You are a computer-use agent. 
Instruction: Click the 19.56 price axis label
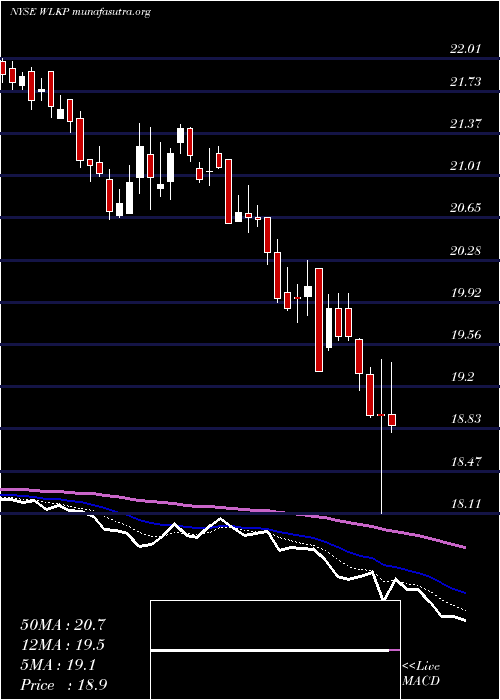pyautogui.click(x=466, y=335)
